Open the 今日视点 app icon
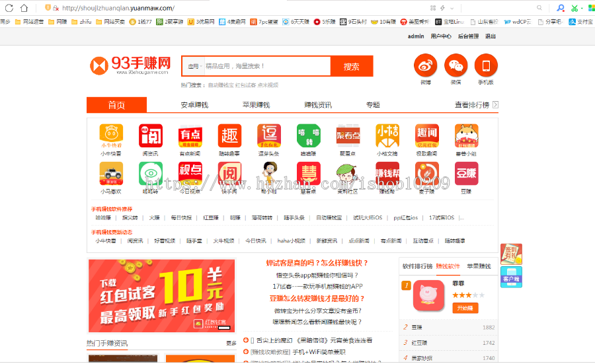 (190, 174)
